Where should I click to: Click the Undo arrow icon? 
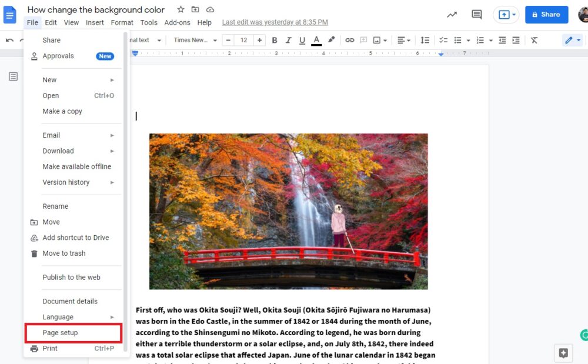(9, 40)
